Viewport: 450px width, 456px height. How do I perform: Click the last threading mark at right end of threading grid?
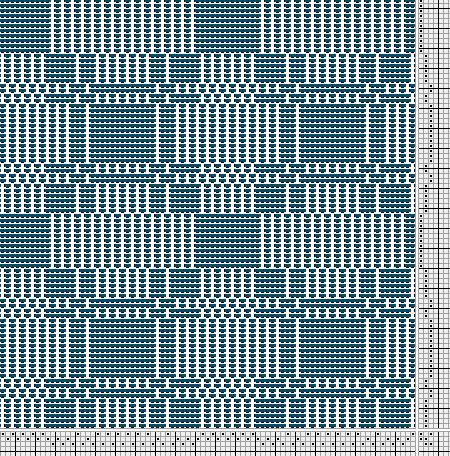[413, 434]
